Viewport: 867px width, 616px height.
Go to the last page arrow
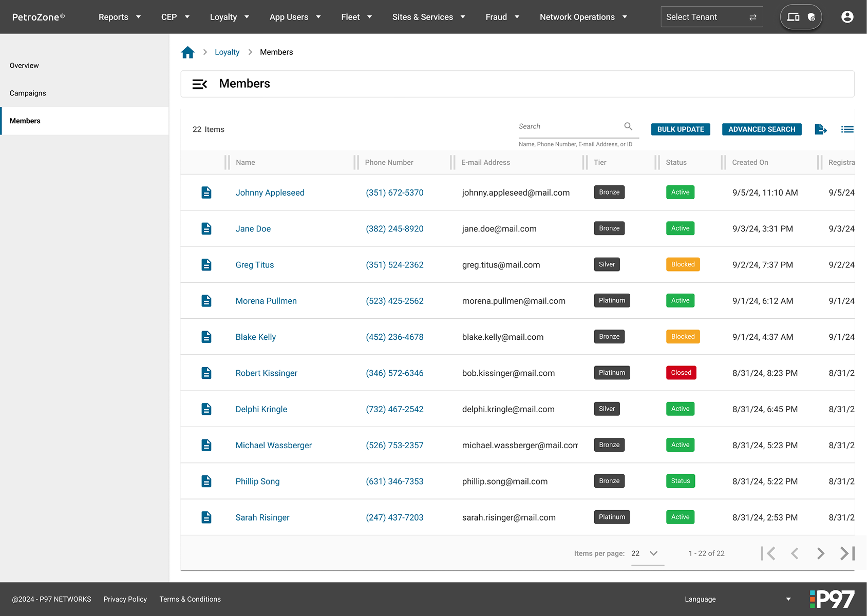point(847,553)
